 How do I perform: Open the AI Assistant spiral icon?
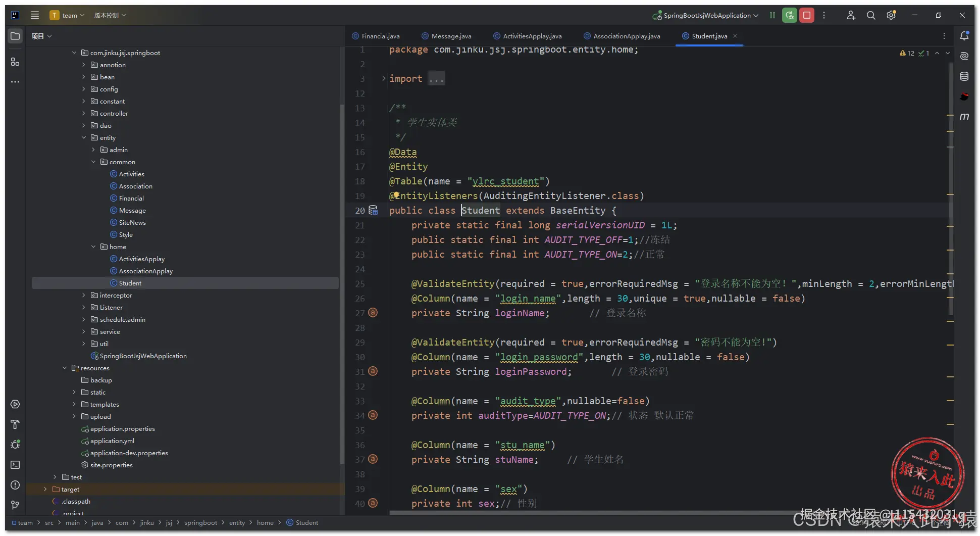[x=964, y=56]
